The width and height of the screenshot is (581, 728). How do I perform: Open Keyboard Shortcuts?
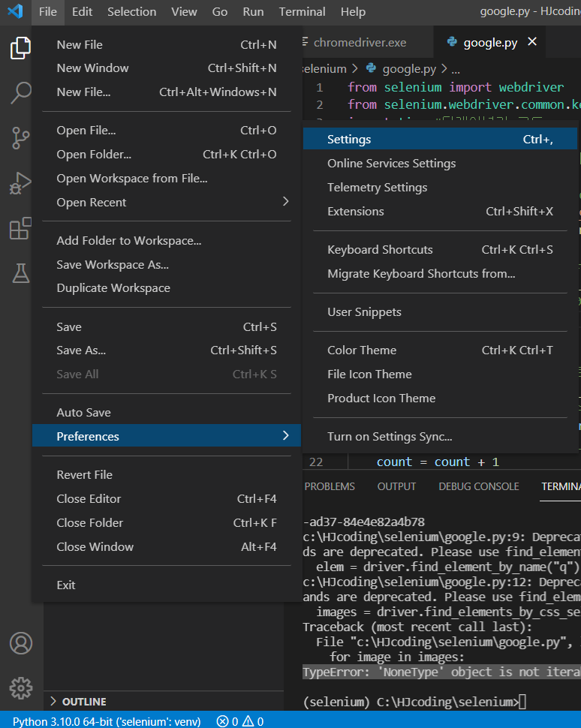(x=440, y=250)
